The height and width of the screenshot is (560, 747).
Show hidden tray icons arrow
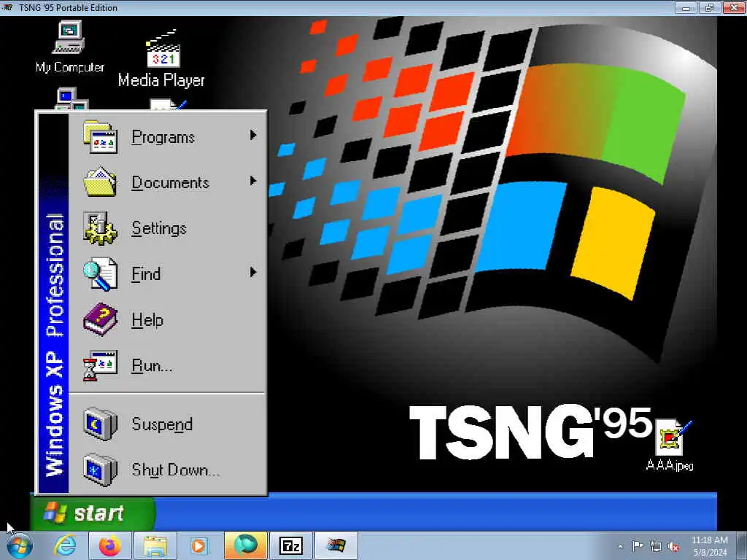pos(620,546)
